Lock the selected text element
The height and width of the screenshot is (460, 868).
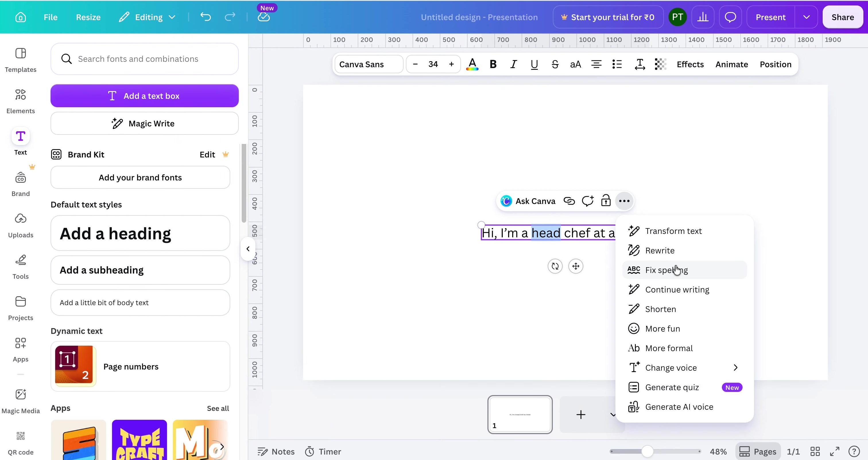pos(606,201)
